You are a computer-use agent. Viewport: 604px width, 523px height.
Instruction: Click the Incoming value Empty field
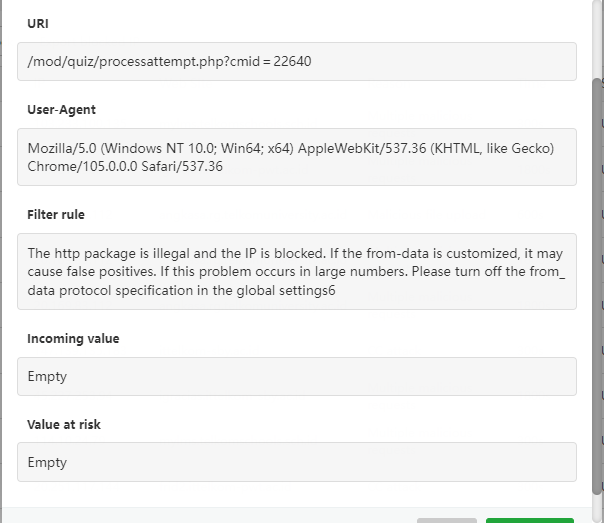297,376
